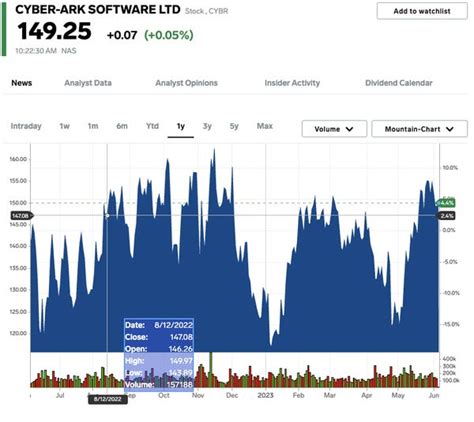Open the Mountain-Chart type dropdown
The height and width of the screenshot is (422, 474).
(x=419, y=129)
